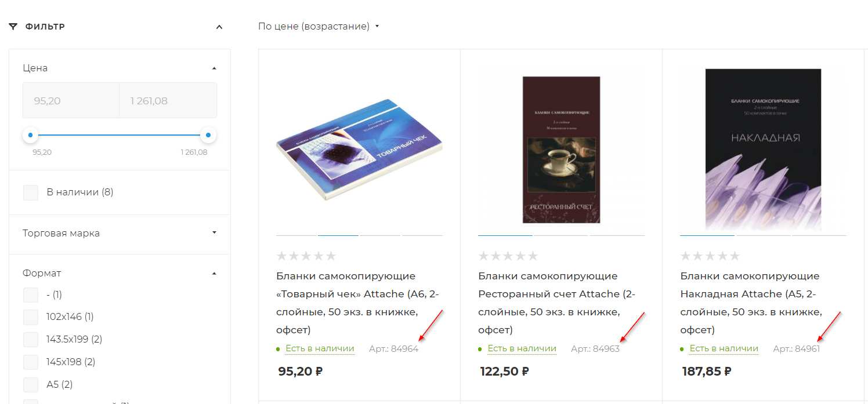Rate Накладная product with stars
868x404 pixels.
(x=710, y=256)
